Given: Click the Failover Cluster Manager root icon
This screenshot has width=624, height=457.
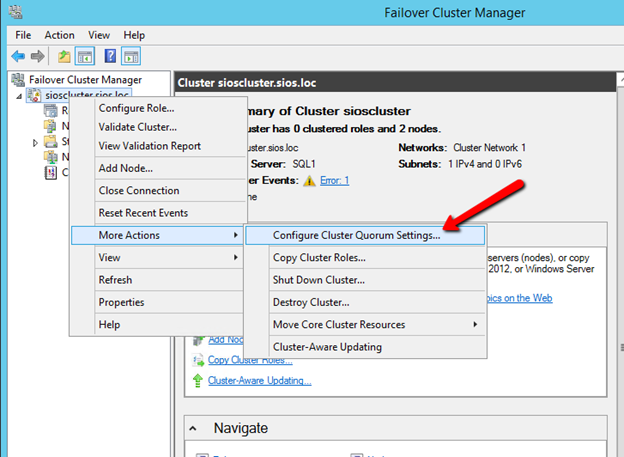Looking at the screenshot, I should coord(17,79).
